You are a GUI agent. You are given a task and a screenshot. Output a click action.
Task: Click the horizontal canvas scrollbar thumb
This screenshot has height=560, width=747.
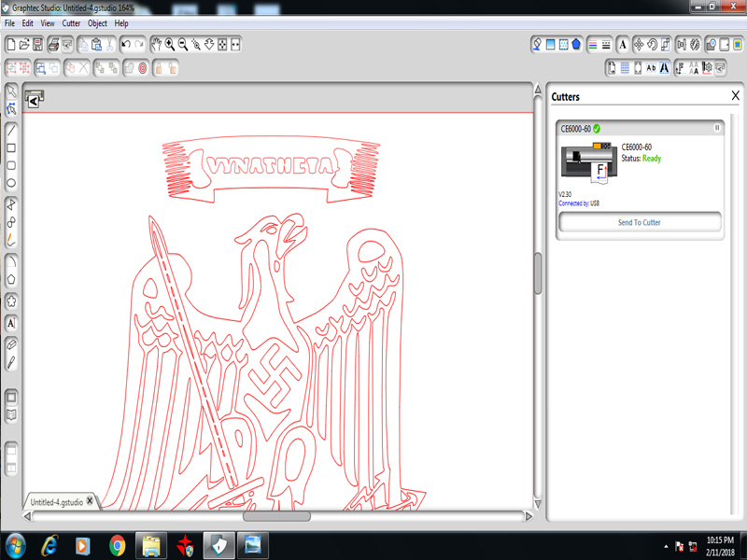point(276,516)
